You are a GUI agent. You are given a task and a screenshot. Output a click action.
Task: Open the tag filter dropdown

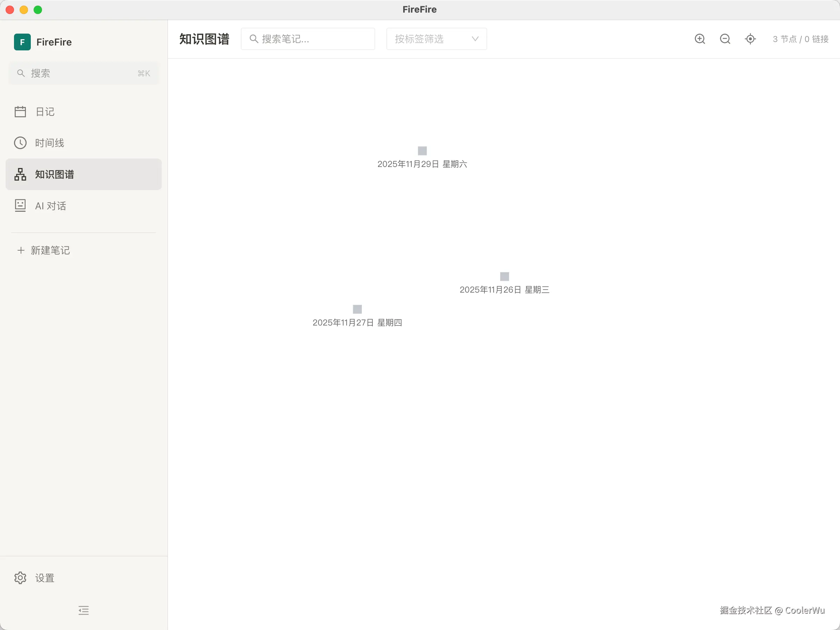(x=436, y=39)
